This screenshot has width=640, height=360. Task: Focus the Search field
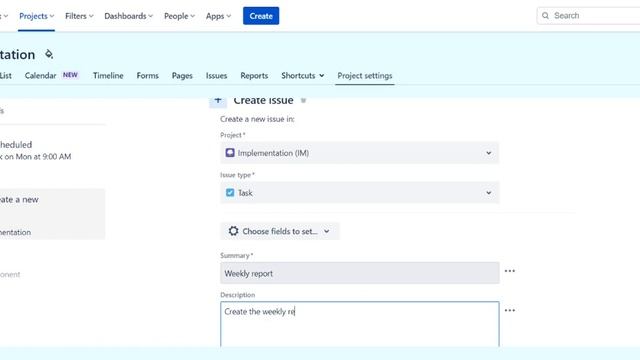click(x=588, y=16)
